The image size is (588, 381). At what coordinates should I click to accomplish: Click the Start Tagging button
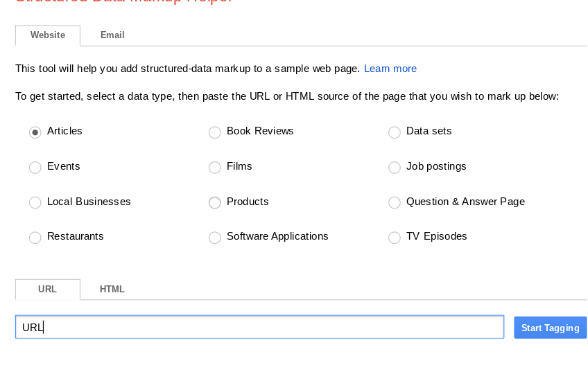click(550, 328)
